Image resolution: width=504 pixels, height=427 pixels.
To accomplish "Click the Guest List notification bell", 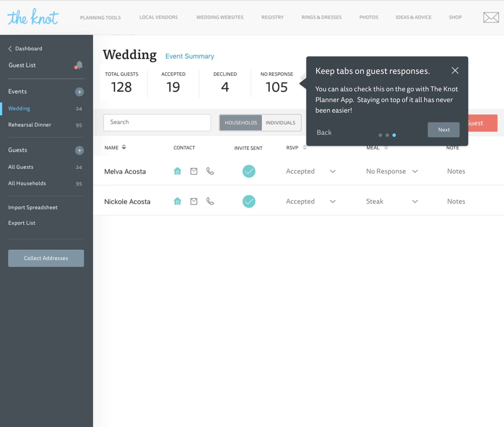I will click(79, 65).
